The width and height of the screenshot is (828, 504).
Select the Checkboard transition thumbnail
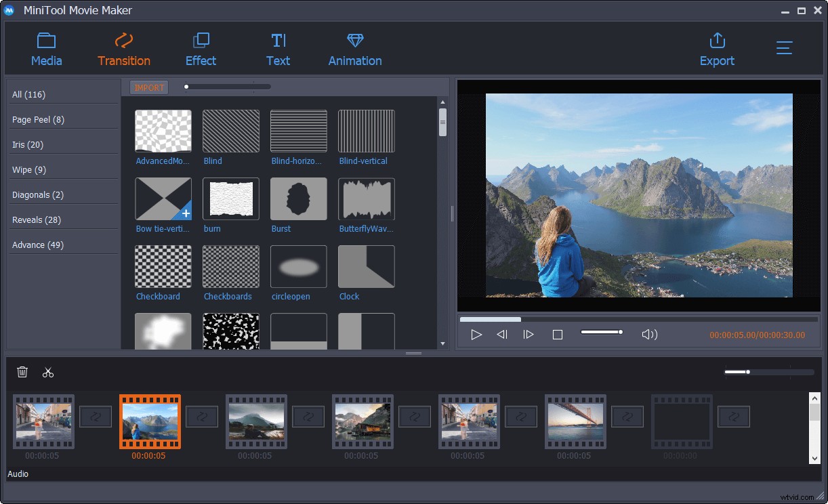(163, 266)
